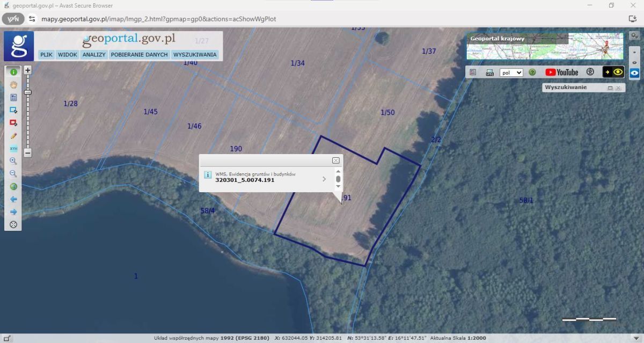Click the YouTube logo link
This screenshot has height=343, width=644.
pyautogui.click(x=562, y=72)
